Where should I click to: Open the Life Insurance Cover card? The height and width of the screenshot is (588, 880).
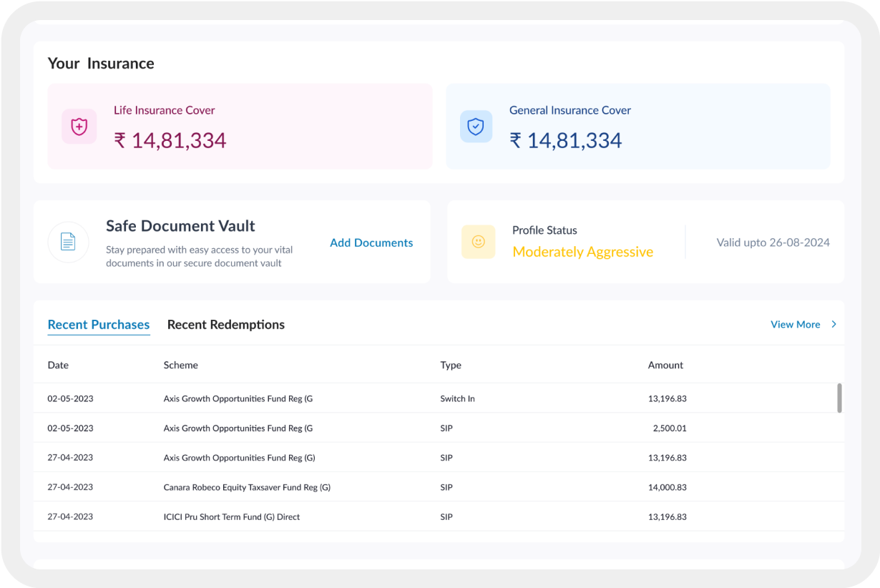click(240, 127)
